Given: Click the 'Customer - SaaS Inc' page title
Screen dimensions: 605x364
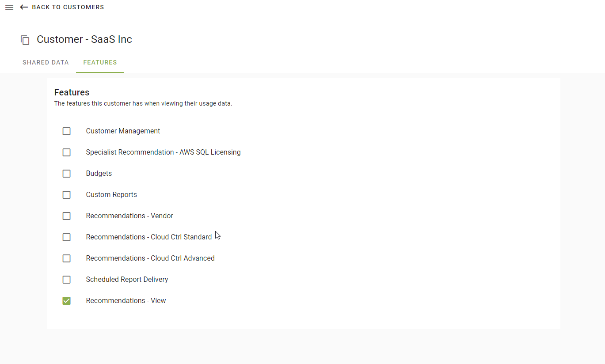Looking at the screenshot, I should pyautogui.click(x=84, y=39).
